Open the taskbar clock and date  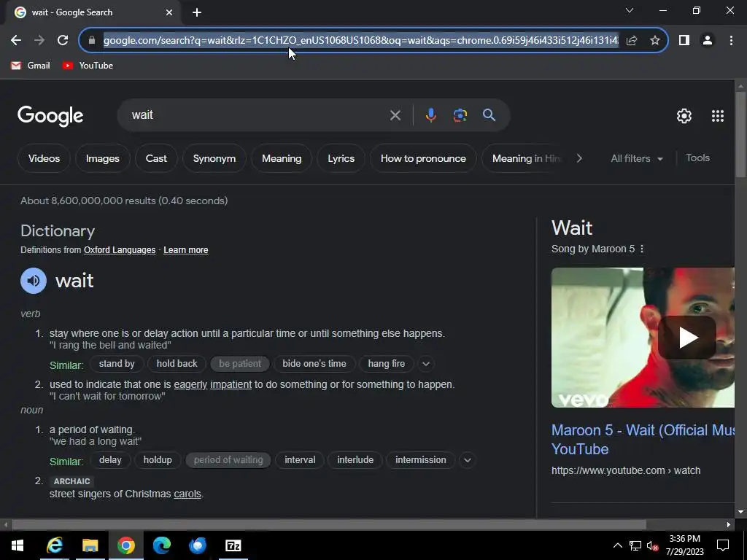coord(684,545)
